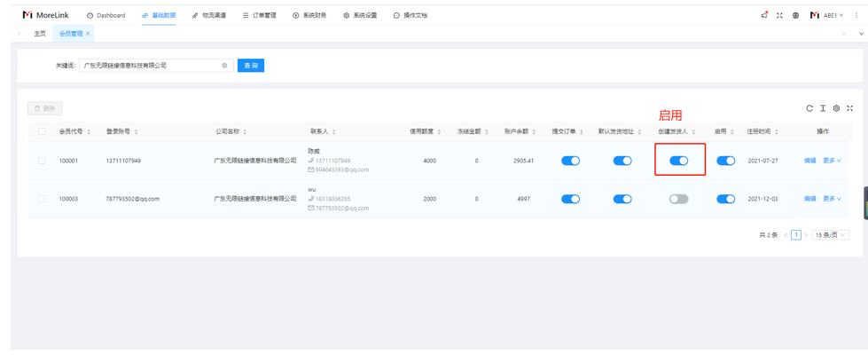Open the 订单管理 menu
This screenshot has width=868, height=355.
[259, 15]
